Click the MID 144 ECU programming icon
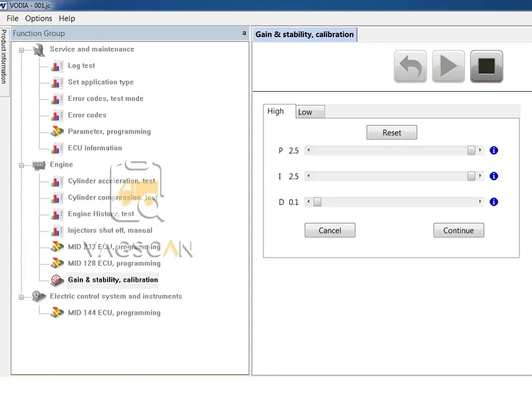 coord(57,313)
